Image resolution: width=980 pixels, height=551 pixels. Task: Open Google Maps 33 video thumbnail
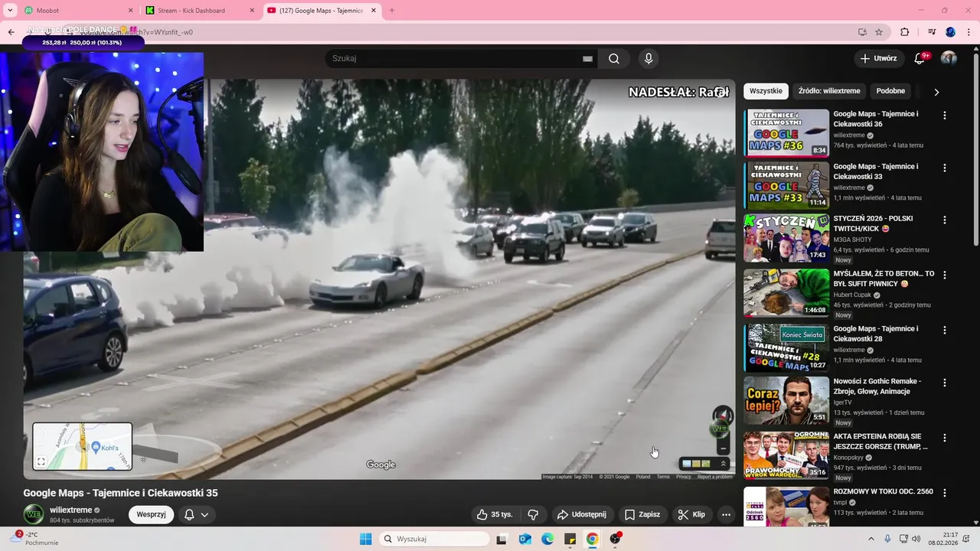click(786, 184)
